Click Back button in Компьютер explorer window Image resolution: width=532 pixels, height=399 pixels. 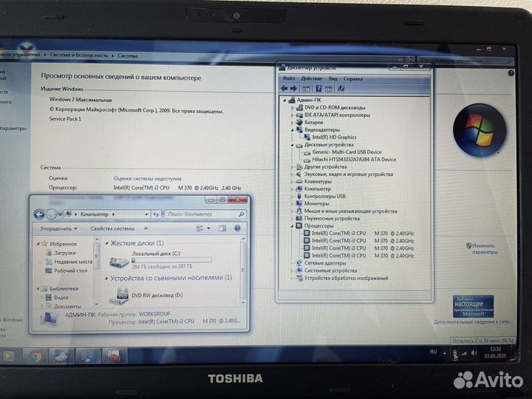point(39,214)
